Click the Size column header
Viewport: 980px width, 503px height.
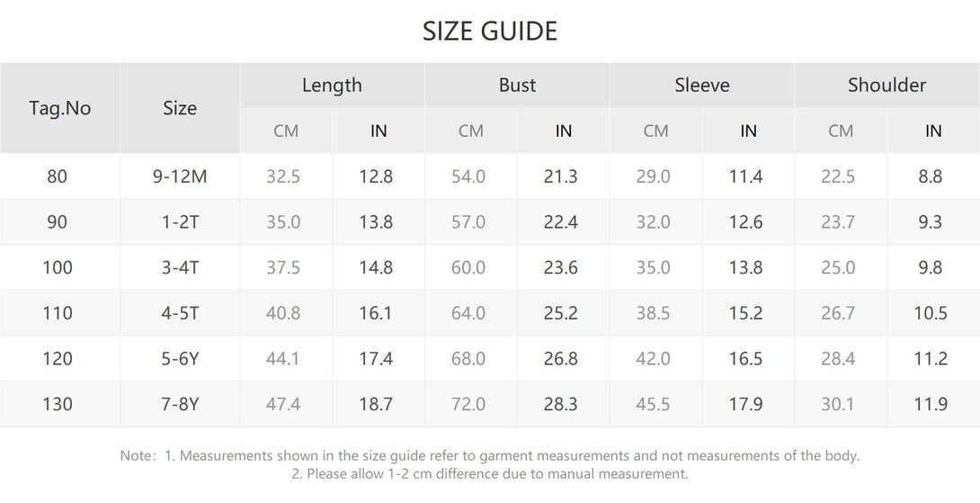point(180,108)
